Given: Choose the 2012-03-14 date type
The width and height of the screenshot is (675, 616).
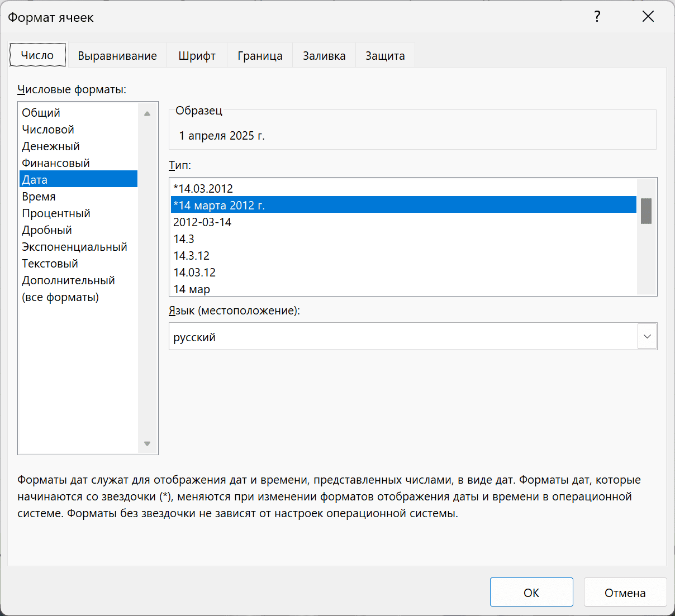Looking at the screenshot, I should (x=403, y=222).
